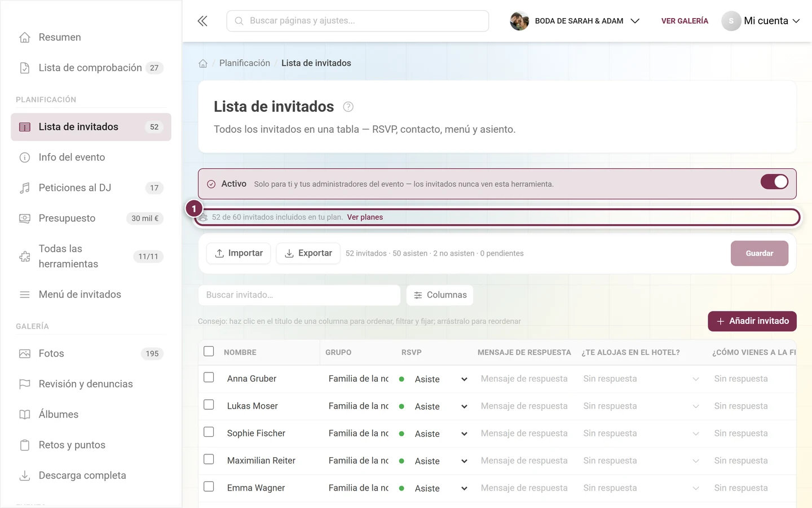812x508 pixels.
Task: Select all guests with header checkbox
Action: click(209, 351)
